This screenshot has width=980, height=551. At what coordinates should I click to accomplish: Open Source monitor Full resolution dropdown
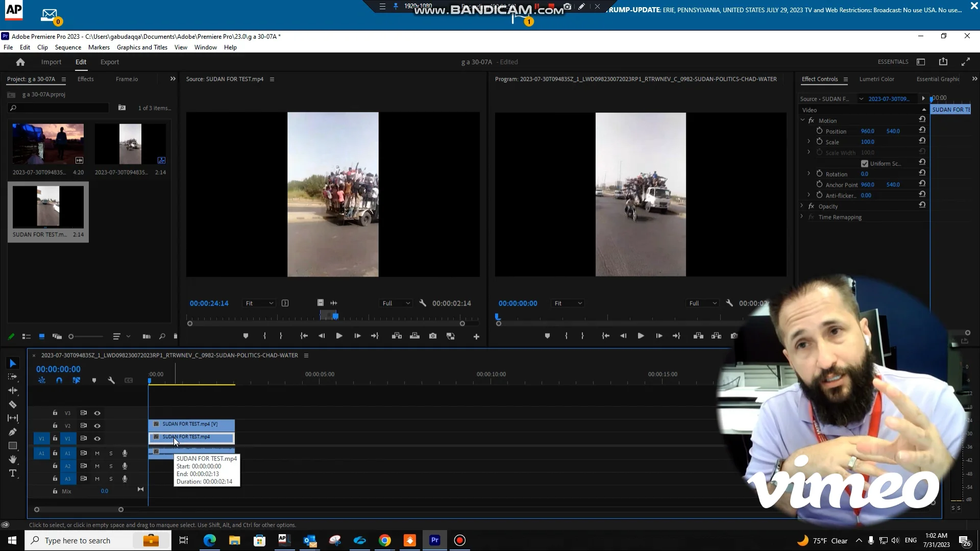(x=396, y=303)
